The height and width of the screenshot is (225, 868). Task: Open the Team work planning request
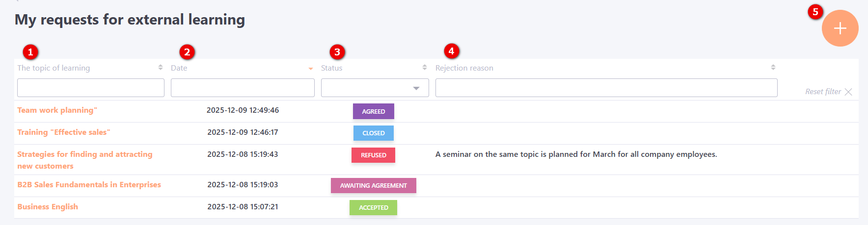pyautogui.click(x=57, y=110)
